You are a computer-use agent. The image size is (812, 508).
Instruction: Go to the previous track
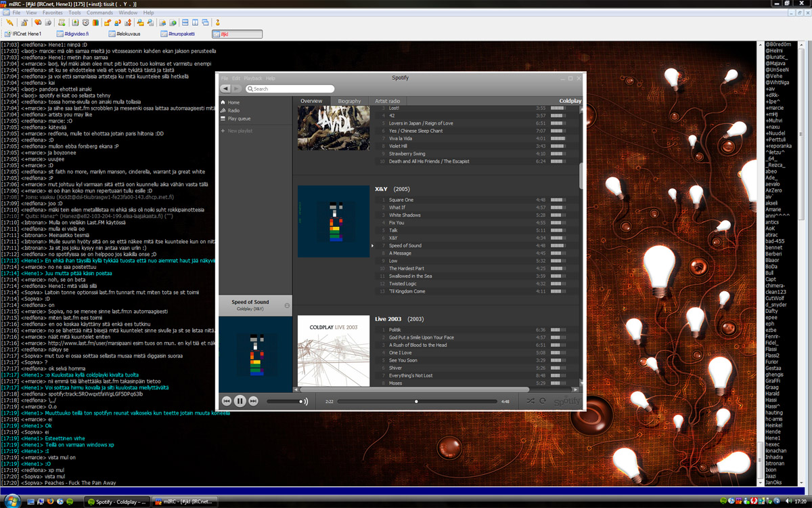227,401
